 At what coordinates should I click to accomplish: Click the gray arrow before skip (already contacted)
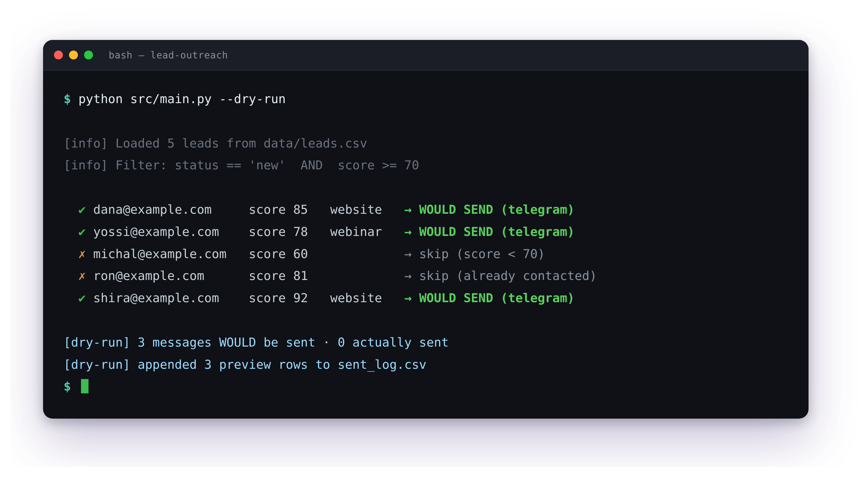(x=408, y=276)
